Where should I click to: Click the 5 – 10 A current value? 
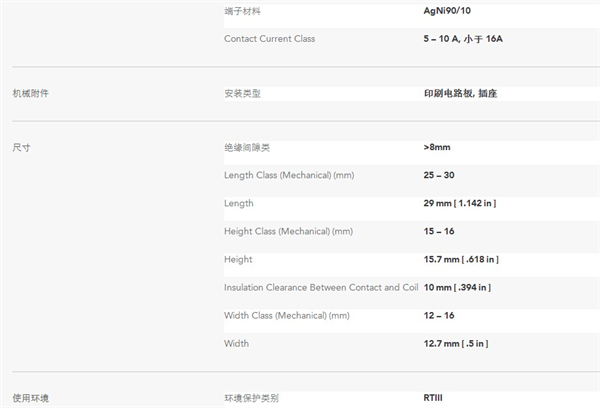coord(446,39)
